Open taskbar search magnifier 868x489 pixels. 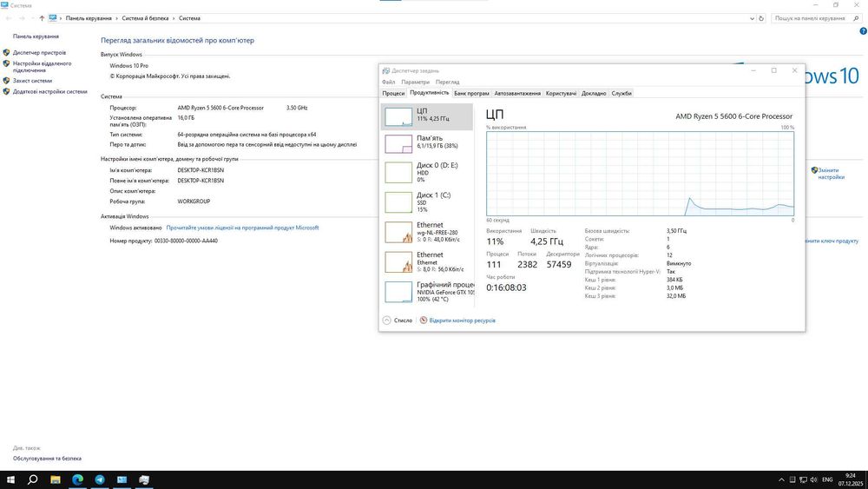pos(33,479)
